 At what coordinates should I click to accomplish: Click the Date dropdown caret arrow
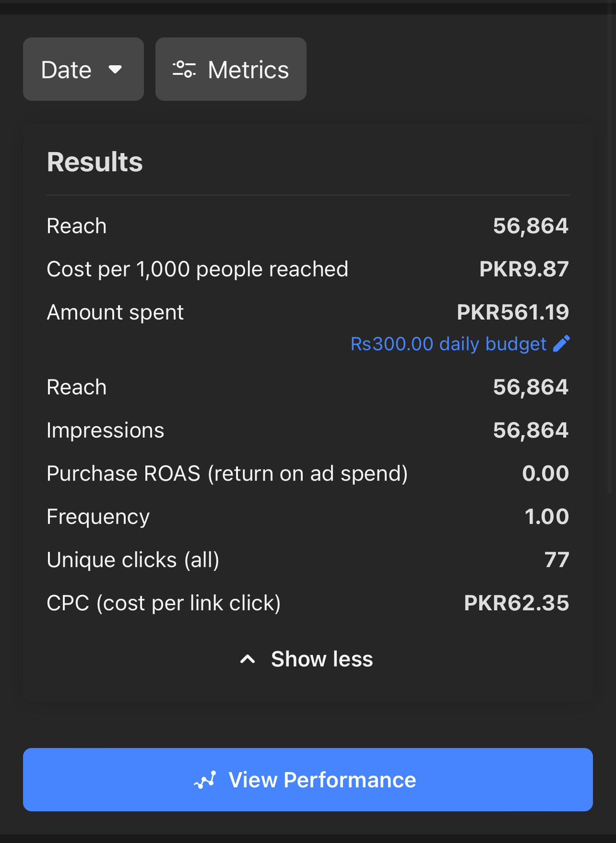click(115, 70)
